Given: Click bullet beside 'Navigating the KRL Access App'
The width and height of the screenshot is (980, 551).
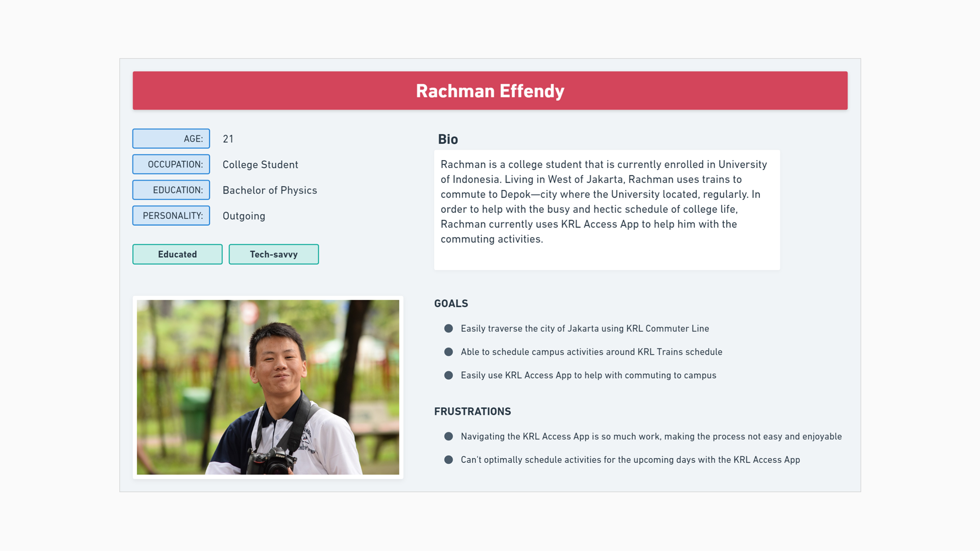Looking at the screenshot, I should [448, 436].
